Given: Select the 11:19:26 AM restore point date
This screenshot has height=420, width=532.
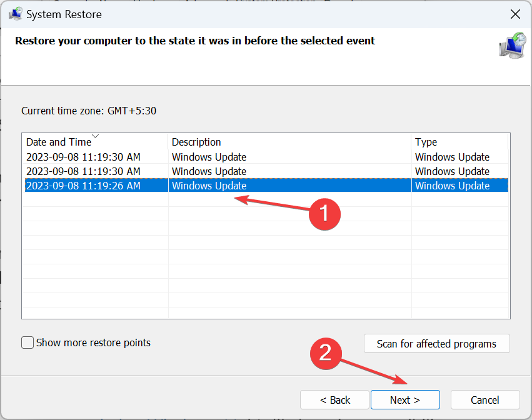Looking at the screenshot, I should coord(83,186).
